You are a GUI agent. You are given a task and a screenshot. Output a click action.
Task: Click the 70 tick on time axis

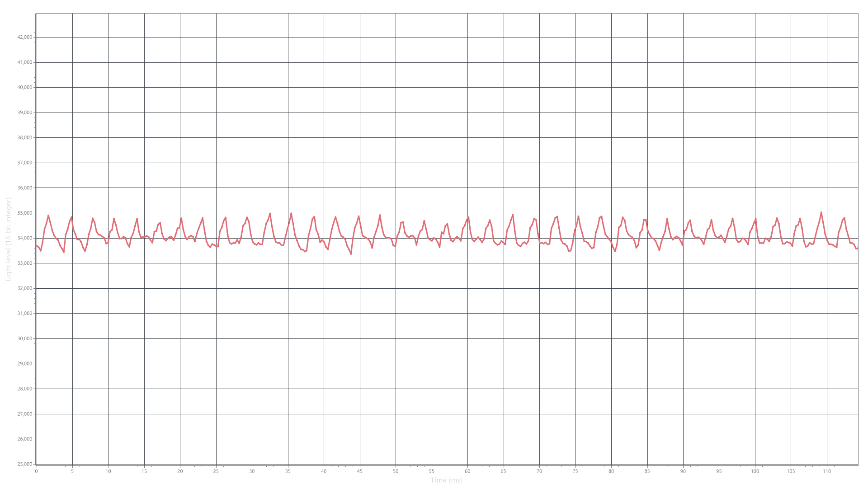(x=539, y=471)
